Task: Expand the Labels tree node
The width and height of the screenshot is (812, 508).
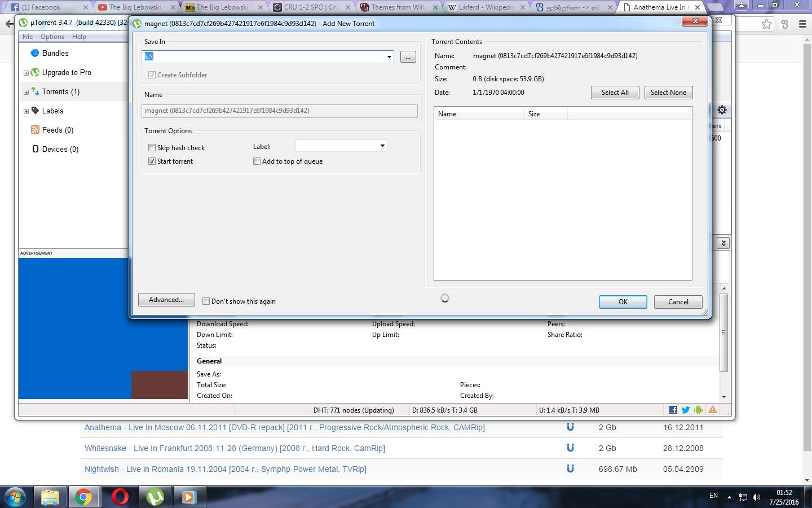Action: [26, 111]
